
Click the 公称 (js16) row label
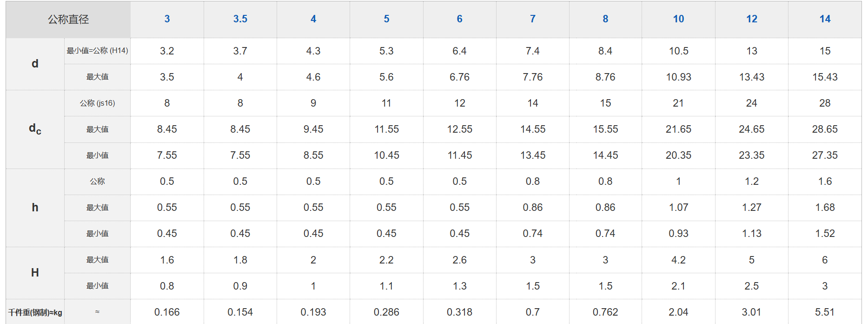point(97,103)
